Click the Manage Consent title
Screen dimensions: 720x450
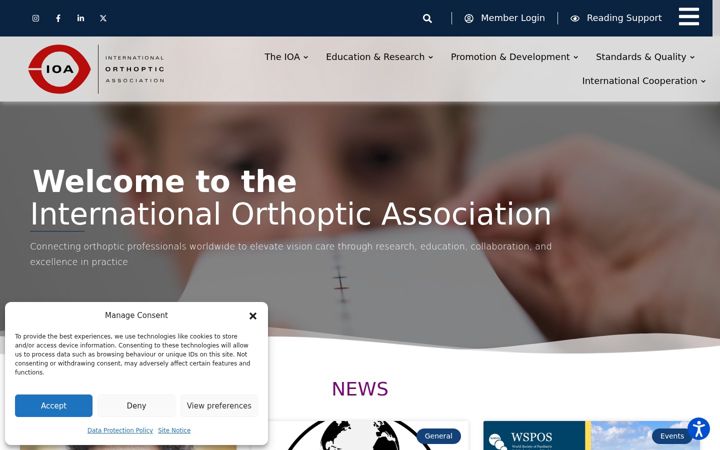[136, 315]
